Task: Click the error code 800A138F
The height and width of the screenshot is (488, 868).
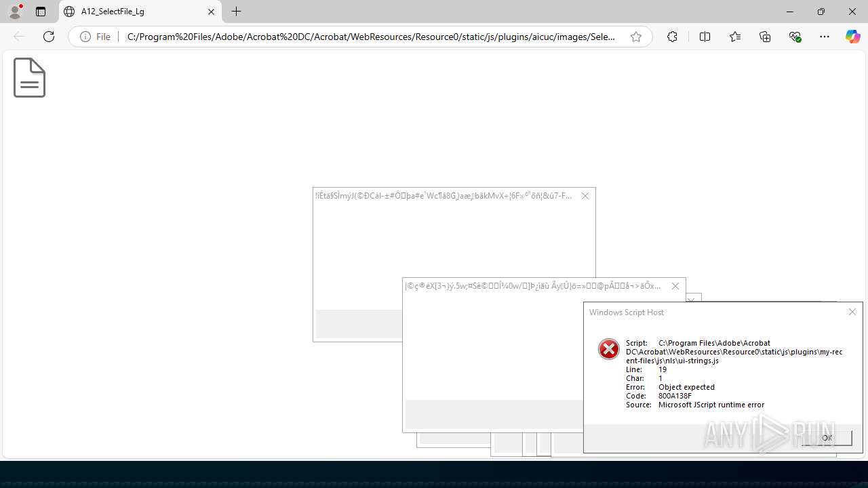Action: click(x=675, y=396)
